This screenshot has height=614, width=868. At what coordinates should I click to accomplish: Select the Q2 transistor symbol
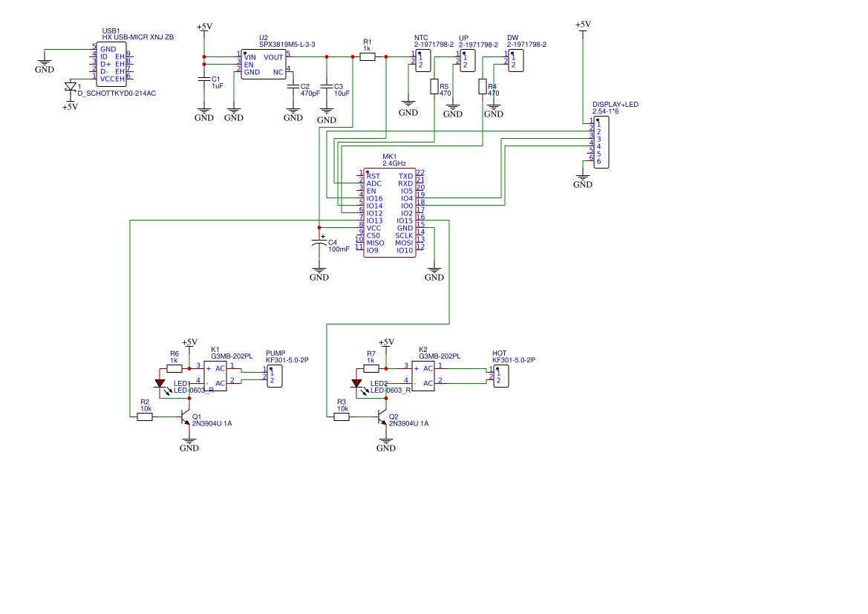tap(382, 418)
